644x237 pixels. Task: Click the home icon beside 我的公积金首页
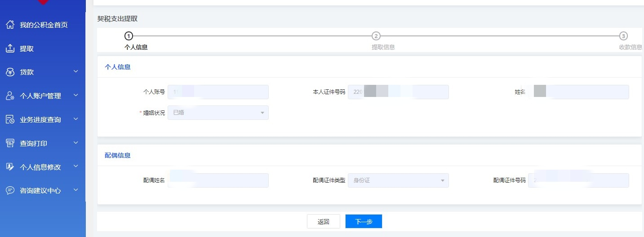click(10, 25)
